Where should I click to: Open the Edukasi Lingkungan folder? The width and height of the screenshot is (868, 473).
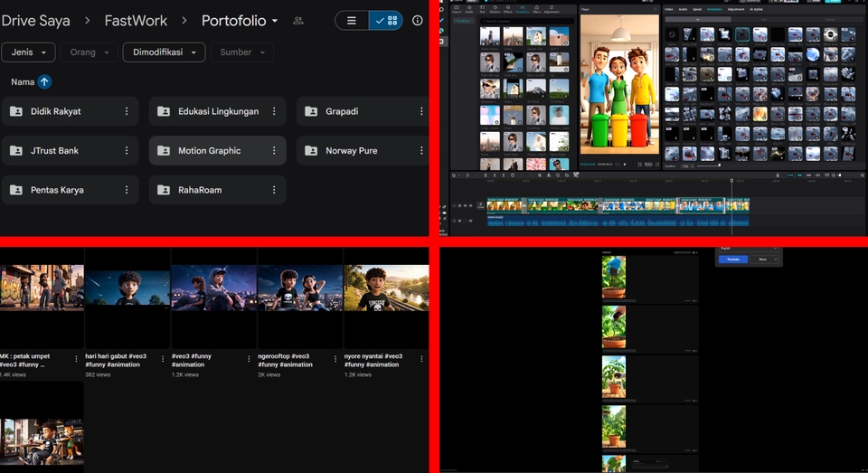(x=218, y=111)
